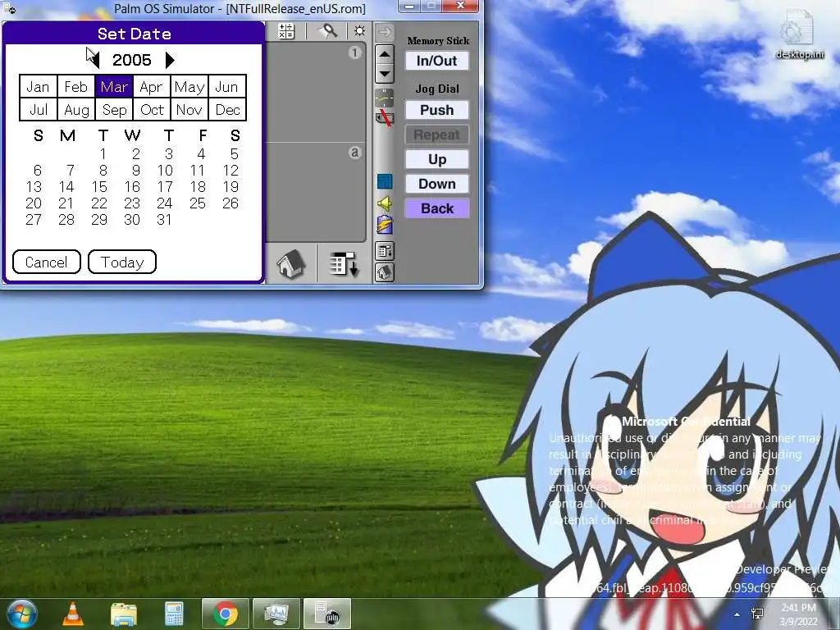Pick day 20 in the calendar
The width and height of the screenshot is (840, 630).
point(33,203)
